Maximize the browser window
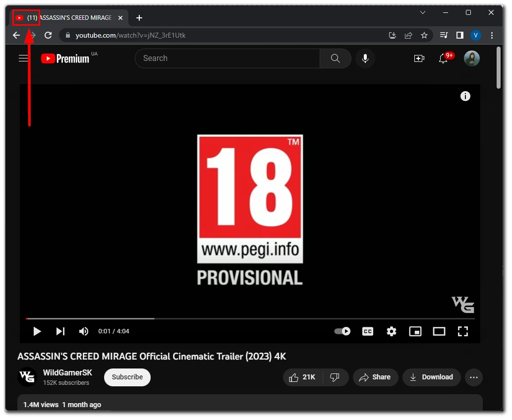The height and width of the screenshot is (420, 512). click(468, 12)
